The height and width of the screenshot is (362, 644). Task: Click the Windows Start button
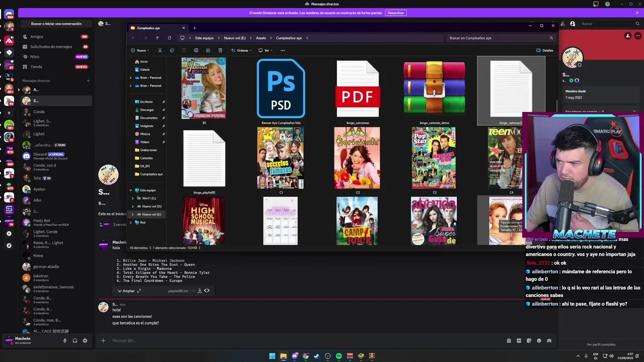pos(272,356)
